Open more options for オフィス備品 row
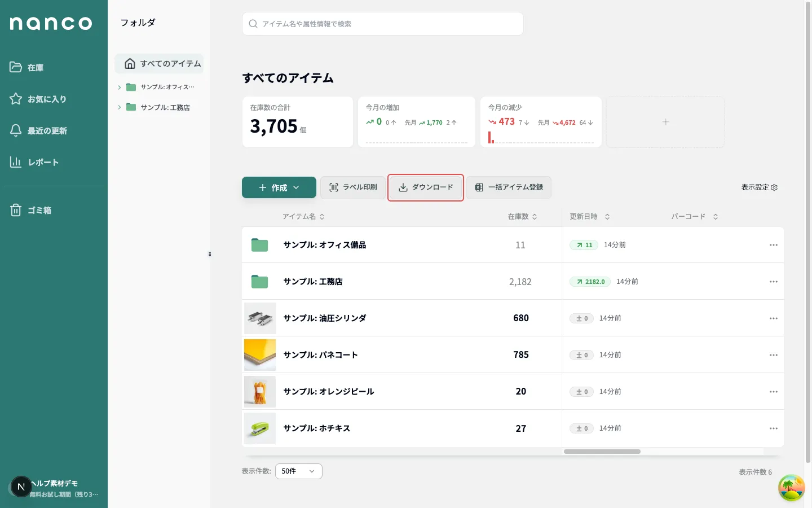Viewport: 812px width, 508px height. pyautogui.click(x=774, y=245)
